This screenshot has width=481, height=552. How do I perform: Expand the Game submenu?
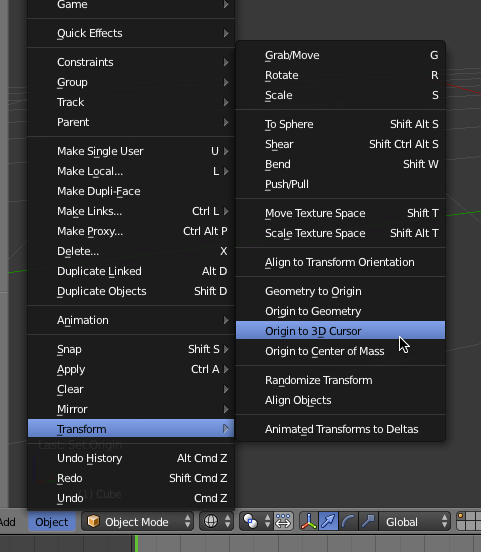(x=131, y=5)
